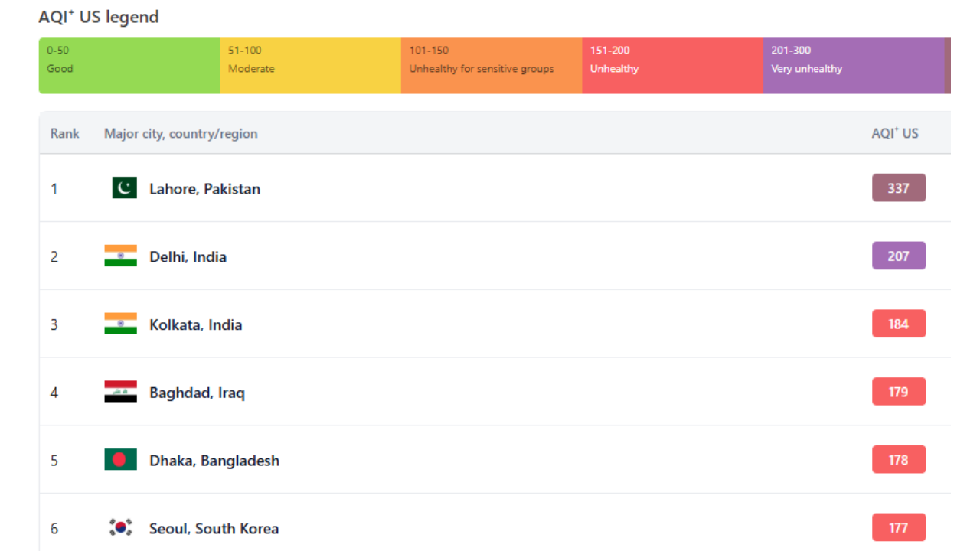The height and width of the screenshot is (551, 980).
Task: Click rank number 3 in the table
Action: tap(54, 325)
